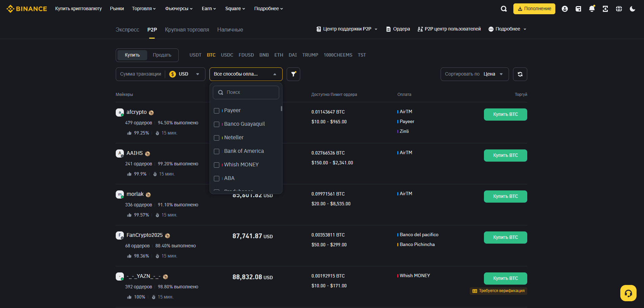Check the Neteller checkbox
This screenshot has width=644, height=308.
[x=217, y=138]
